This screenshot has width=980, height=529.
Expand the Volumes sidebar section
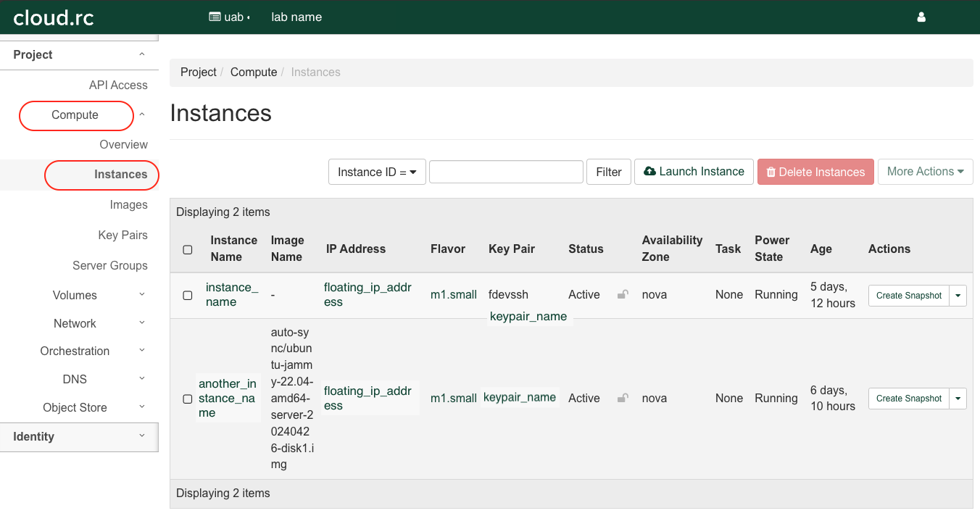tap(75, 295)
